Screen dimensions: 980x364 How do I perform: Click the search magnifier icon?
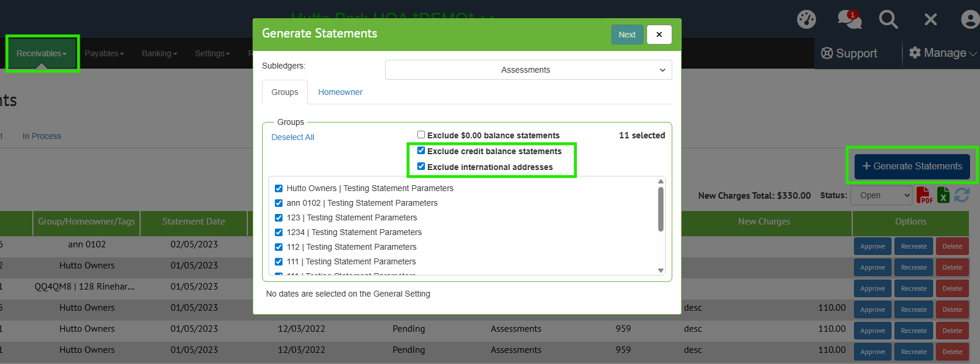[888, 19]
